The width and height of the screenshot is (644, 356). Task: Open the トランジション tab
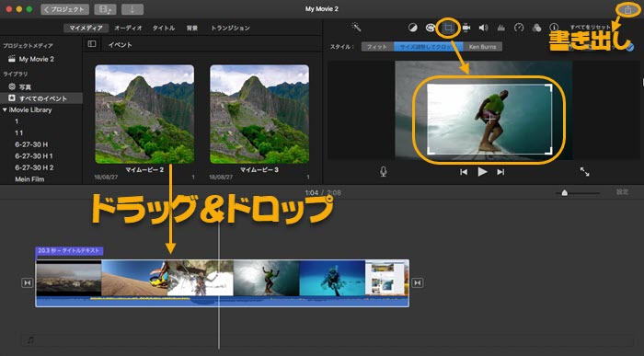point(230,28)
